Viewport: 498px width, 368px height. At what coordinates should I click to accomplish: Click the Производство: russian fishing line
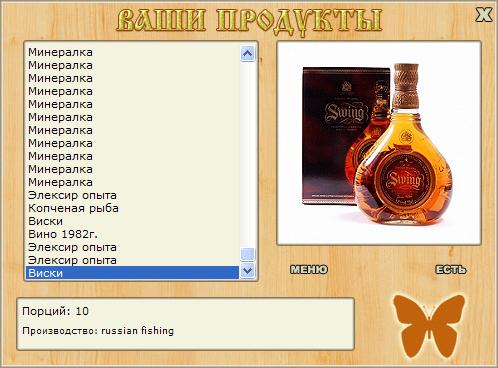(98, 331)
